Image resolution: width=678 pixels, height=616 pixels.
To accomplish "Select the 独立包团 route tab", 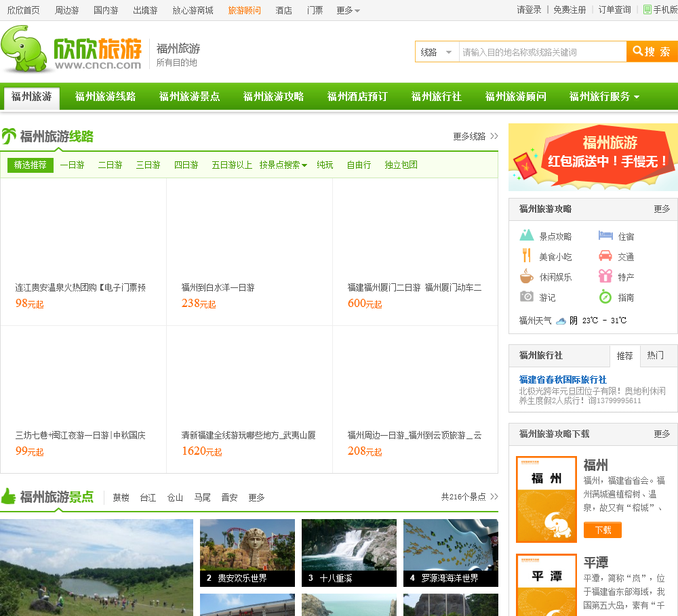I will (x=401, y=165).
